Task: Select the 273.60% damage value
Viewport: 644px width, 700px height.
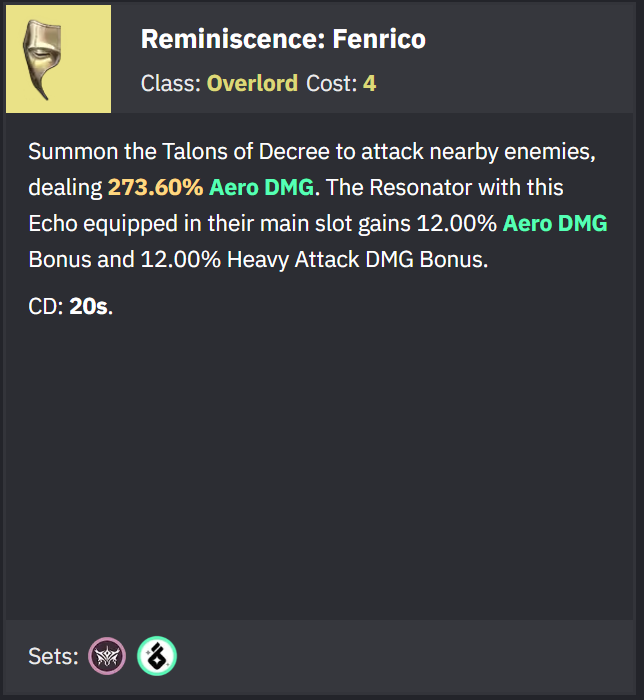Action: (155, 188)
